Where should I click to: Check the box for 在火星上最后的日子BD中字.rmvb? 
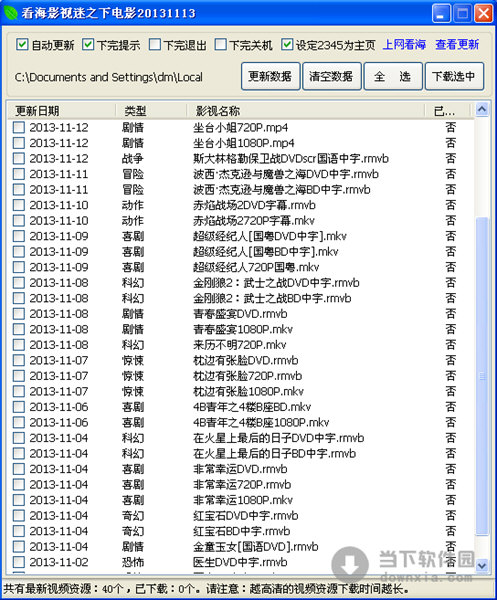click(x=19, y=453)
